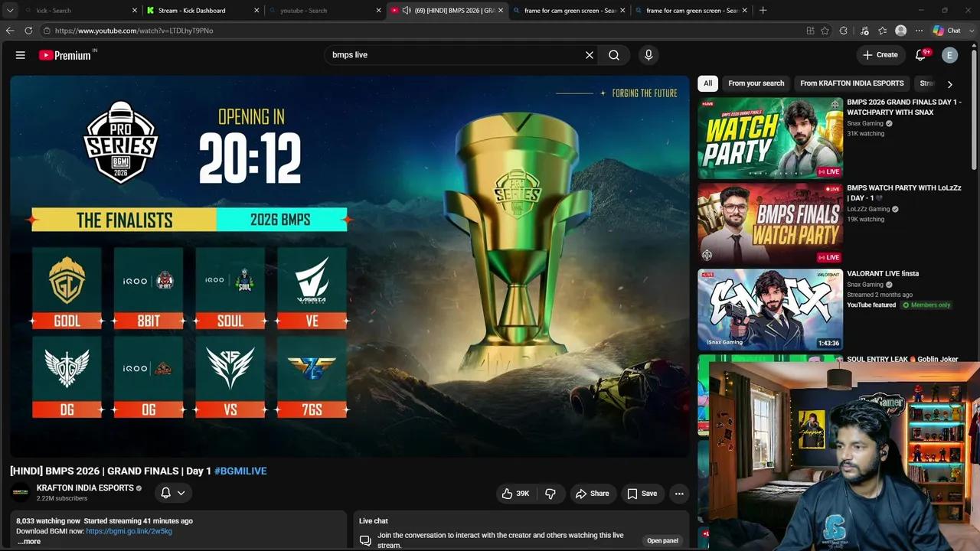Open browser profile avatar
Screen dimensions: 980x551
coord(901,31)
